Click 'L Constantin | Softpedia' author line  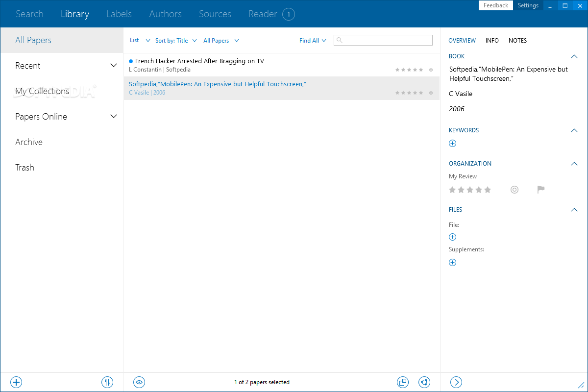click(x=160, y=70)
